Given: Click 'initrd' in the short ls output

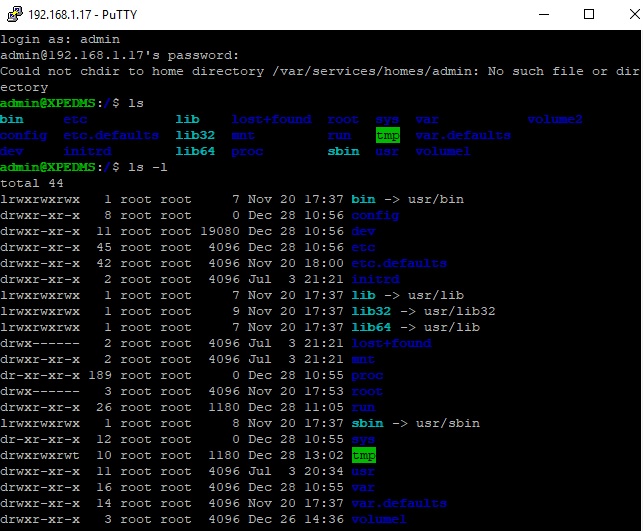Looking at the screenshot, I should [x=87, y=151].
